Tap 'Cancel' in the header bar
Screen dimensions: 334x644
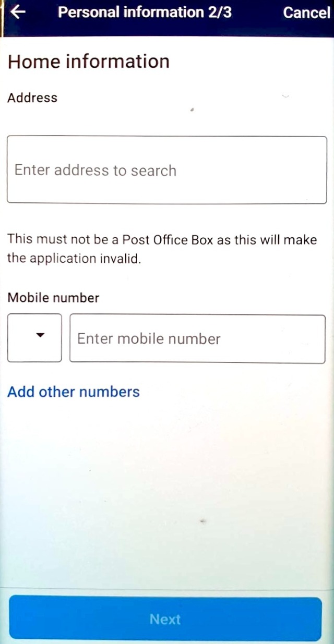306,13
